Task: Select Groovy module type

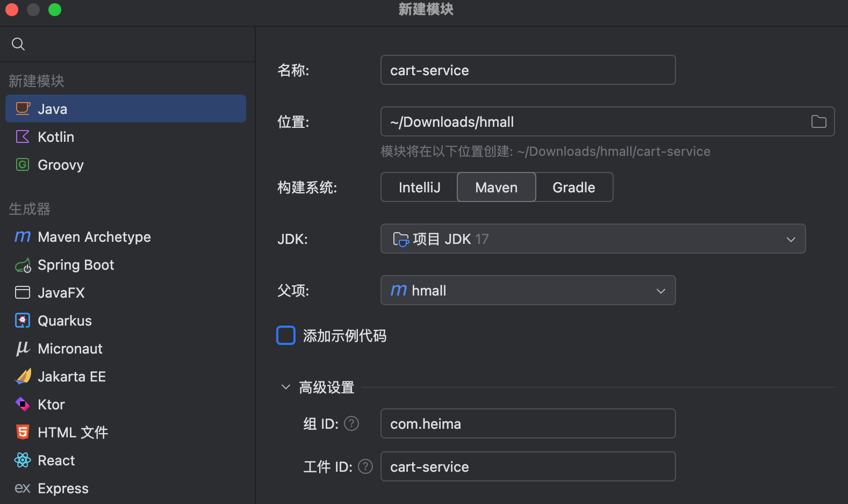Action: (126, 164)
